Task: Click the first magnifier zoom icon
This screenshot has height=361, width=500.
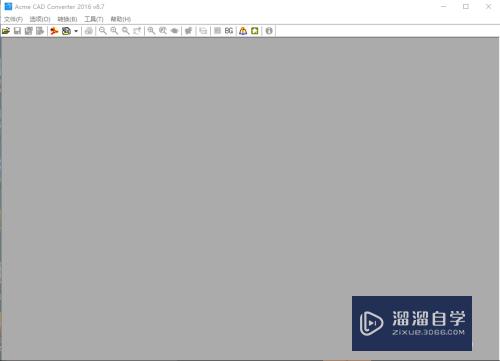Action: pos(103,31)
